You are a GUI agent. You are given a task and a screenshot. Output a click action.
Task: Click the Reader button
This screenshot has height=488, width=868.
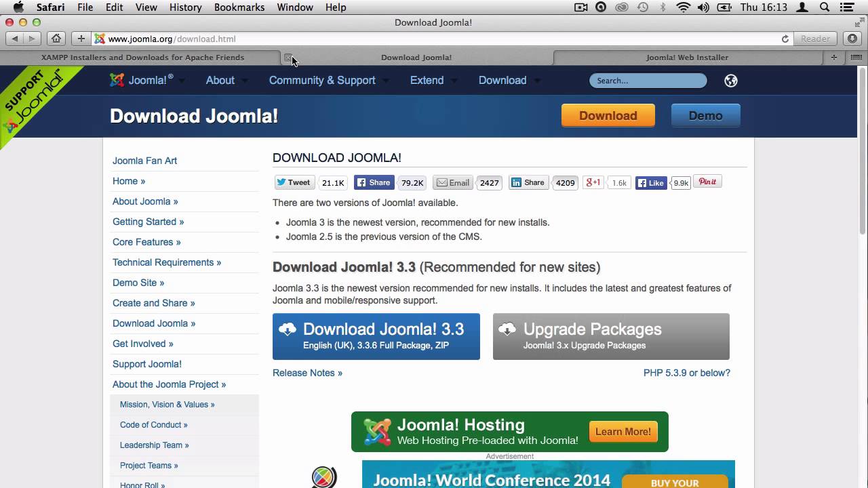pyautogui.click(x=815, y=39)
